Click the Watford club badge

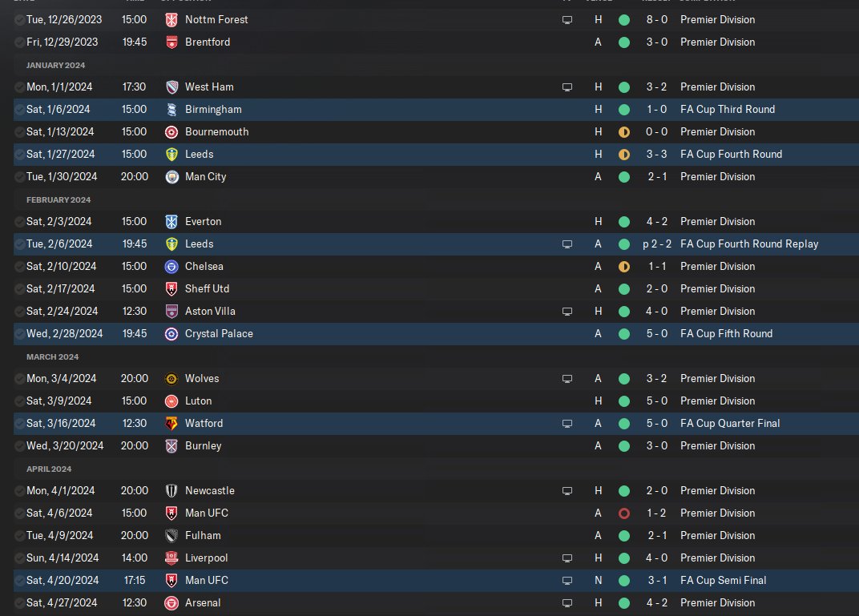pos(171,423)
